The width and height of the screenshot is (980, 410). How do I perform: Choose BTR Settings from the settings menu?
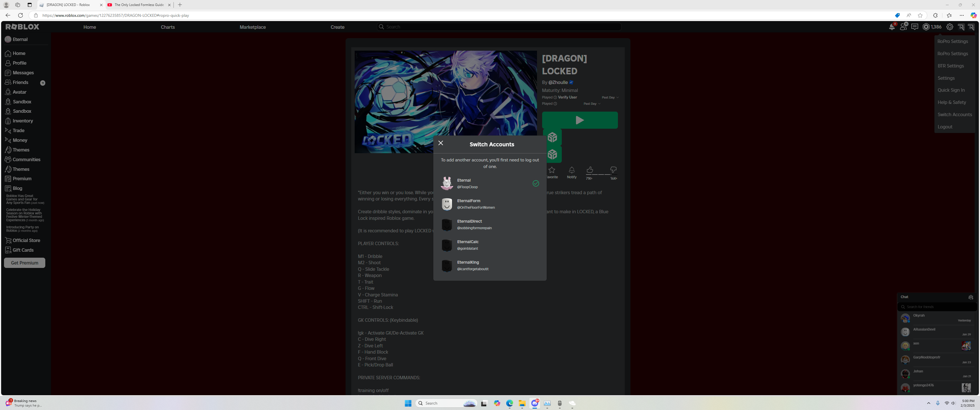coord(951,66)
